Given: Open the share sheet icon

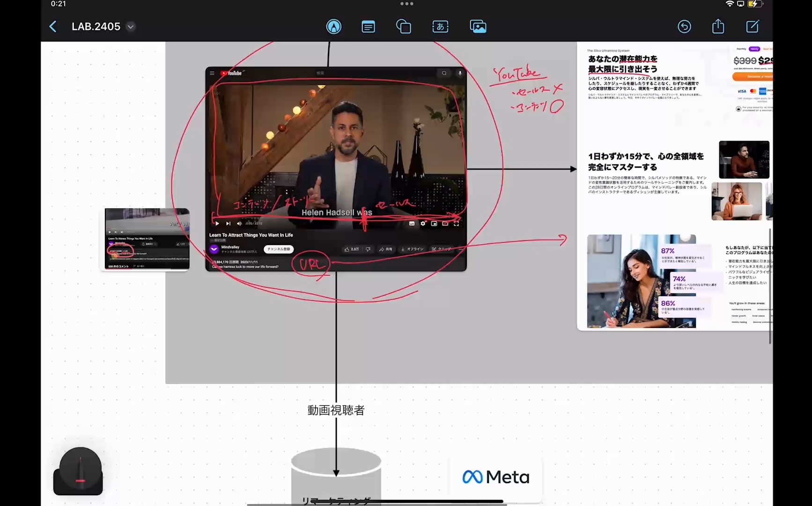Looking at the screenshot, I should click(718, 26).
